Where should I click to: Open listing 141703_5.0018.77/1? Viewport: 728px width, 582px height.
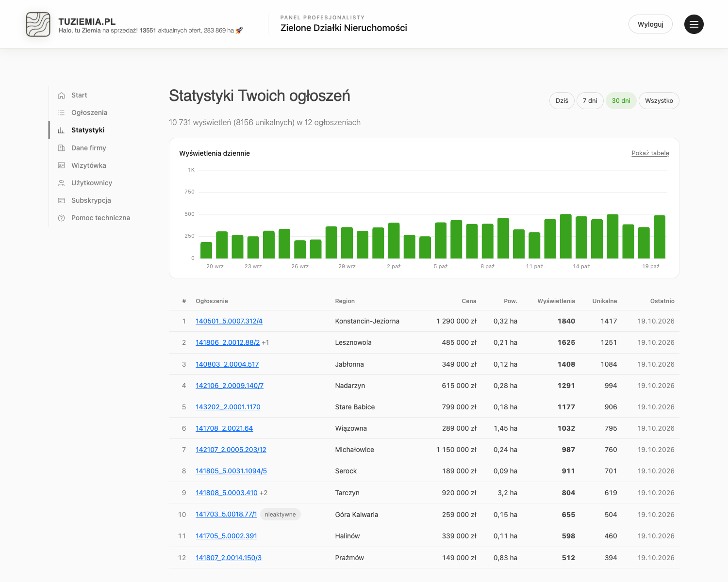226,514
